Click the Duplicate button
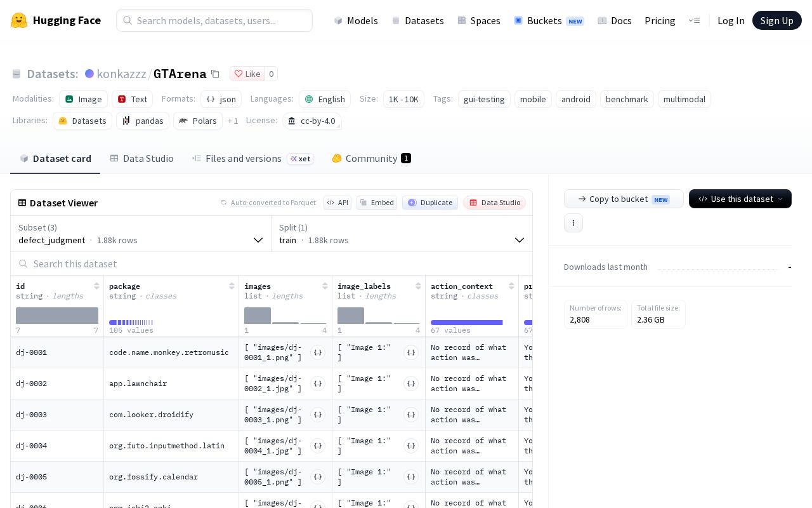The width and height of the screenshot is (812, 508). (x=430, y=203)
